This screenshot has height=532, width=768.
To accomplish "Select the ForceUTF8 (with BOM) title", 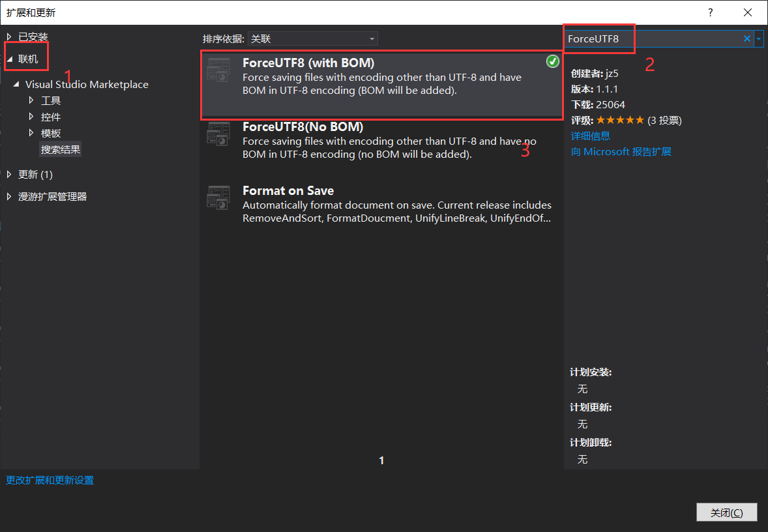I will [308, 63].
